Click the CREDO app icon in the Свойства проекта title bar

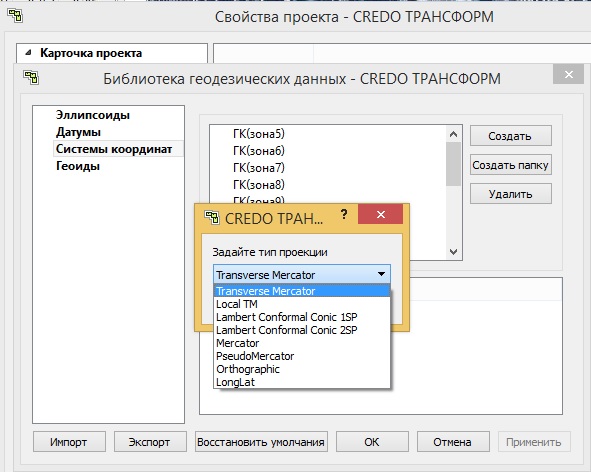coord(15,16)
